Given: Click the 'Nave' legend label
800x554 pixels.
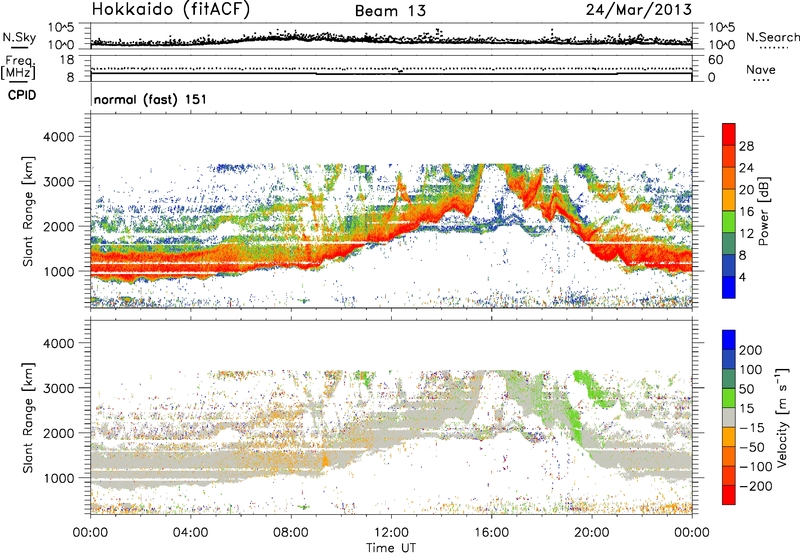Looking at the screenshot, I should pos(761,70).
